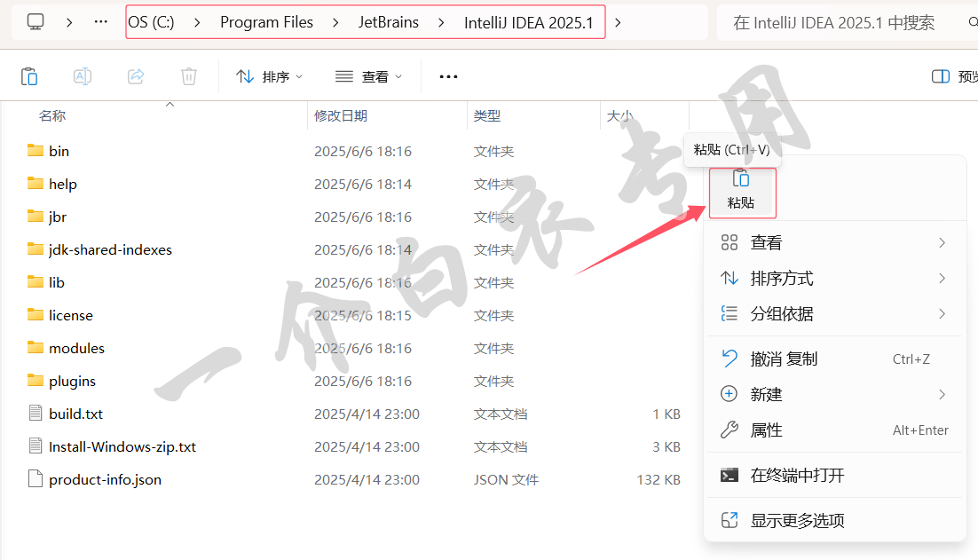Choose 显示更多选项 in context menu

[834, 520]
